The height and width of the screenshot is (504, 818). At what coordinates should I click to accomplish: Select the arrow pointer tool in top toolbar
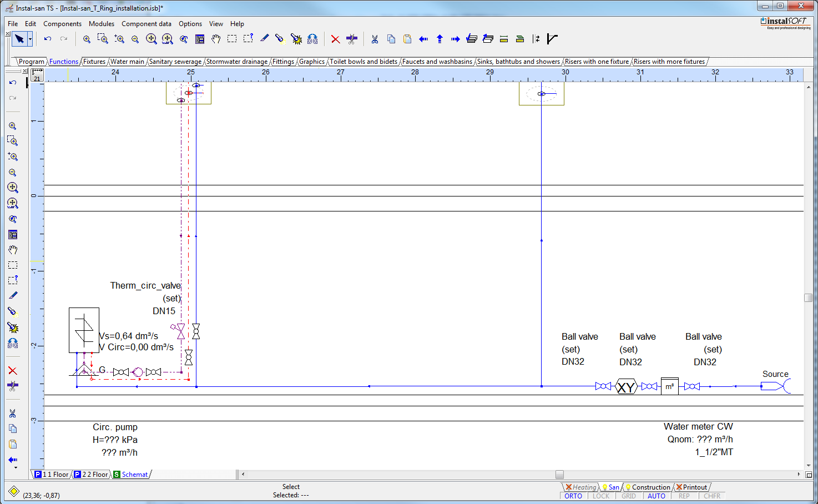tap(19, 39)
